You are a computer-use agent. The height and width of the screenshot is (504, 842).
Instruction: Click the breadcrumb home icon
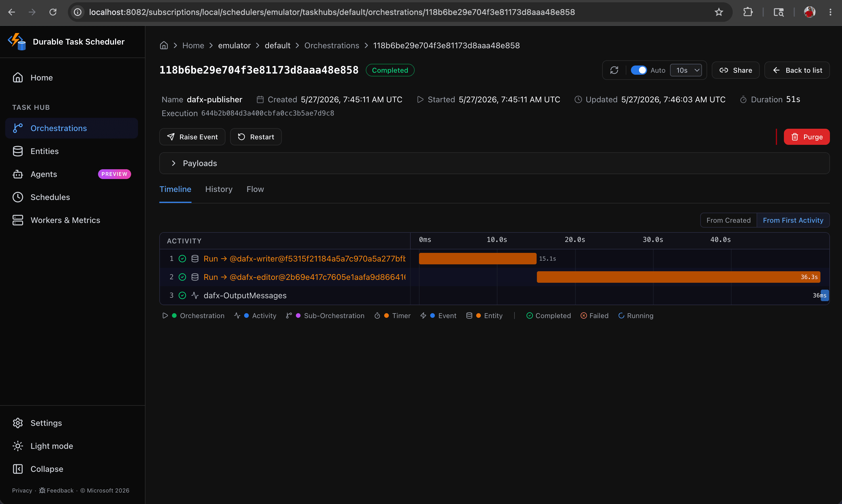164,45
